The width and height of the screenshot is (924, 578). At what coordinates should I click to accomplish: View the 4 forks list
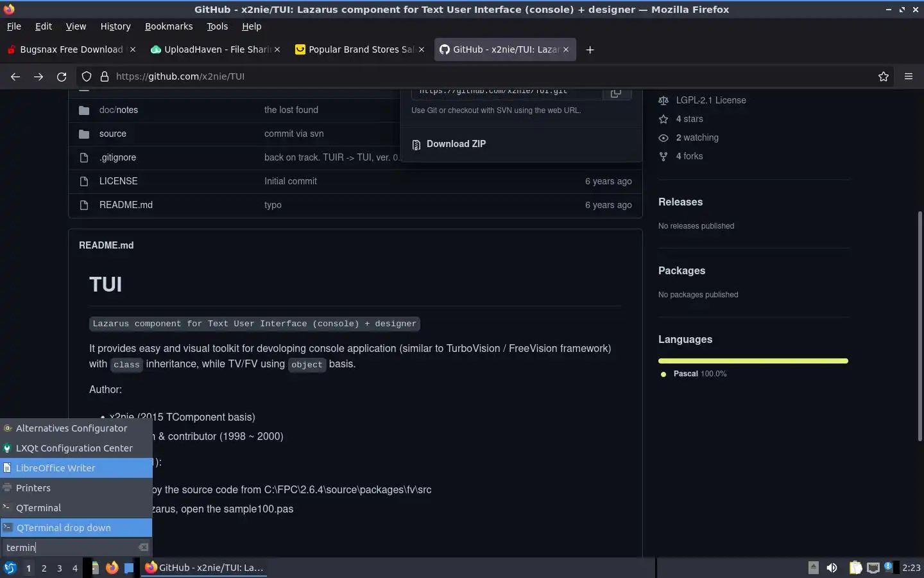(689, 156)
